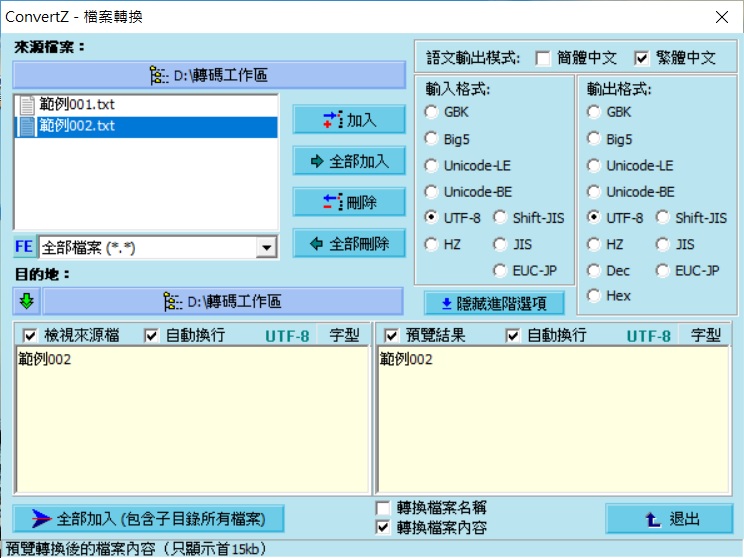Select UTF-8 input format
This screenshot has width=744, height=558.
pos(431,218)
